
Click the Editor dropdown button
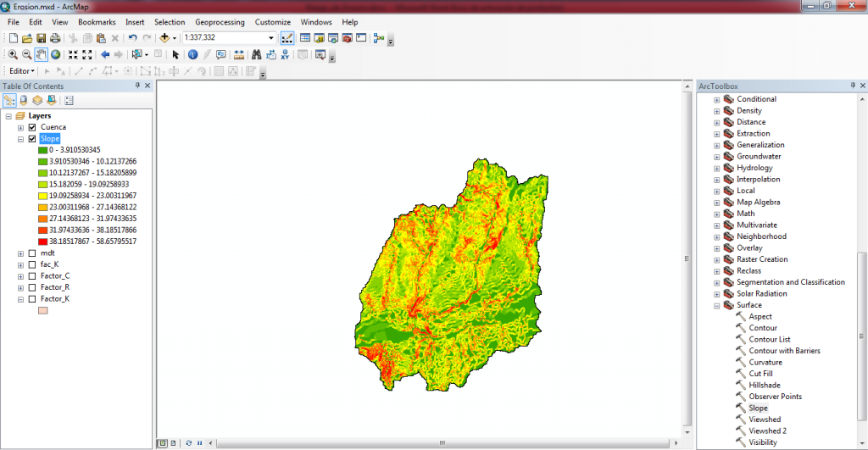pos(21,71)
